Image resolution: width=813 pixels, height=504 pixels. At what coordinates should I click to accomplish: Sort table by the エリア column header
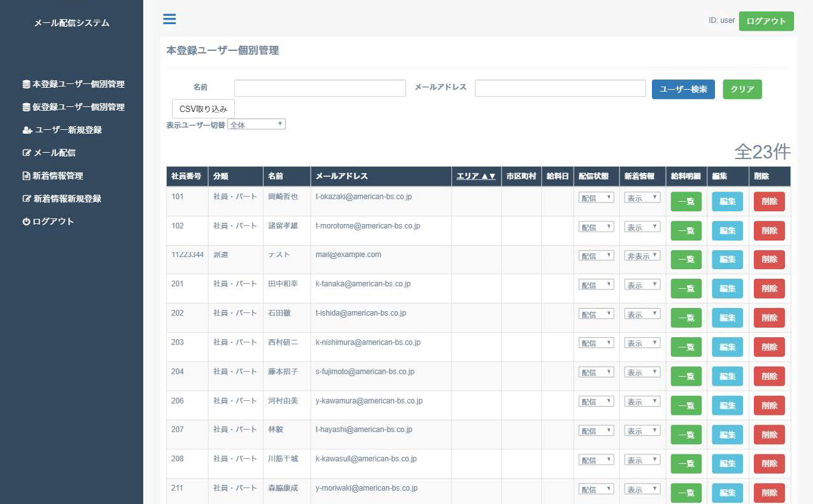tap(476, 176)
